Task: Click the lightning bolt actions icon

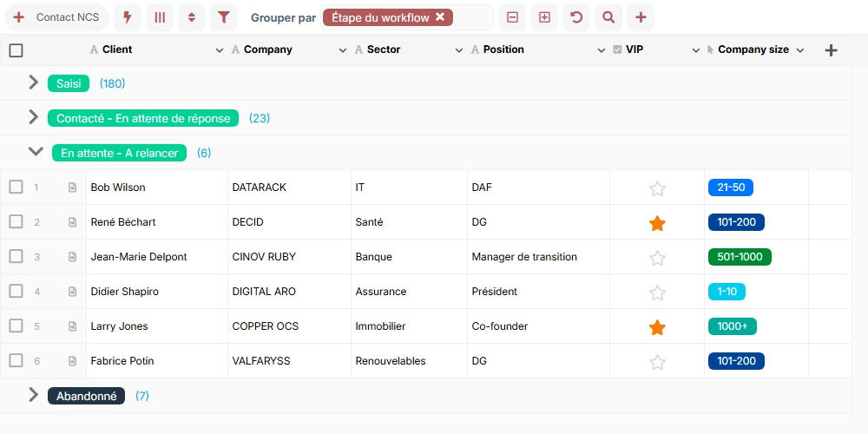Action: 128,17
